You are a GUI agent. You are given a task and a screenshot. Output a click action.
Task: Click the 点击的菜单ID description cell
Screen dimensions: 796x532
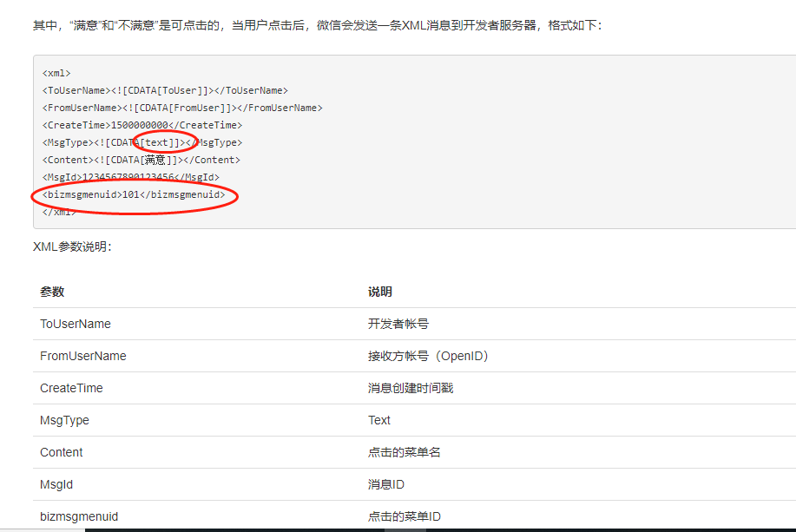pyautogui.click(x=405, y=516)
